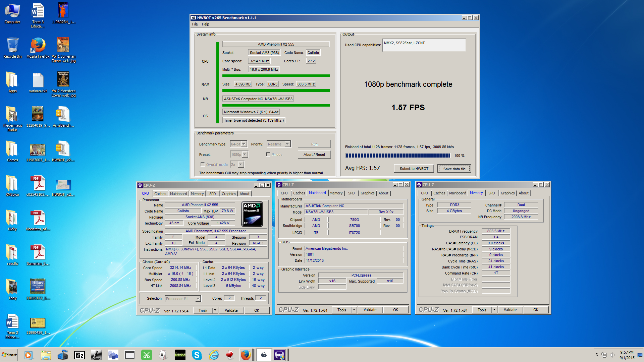Open the File menu in HWBOT

195,24
